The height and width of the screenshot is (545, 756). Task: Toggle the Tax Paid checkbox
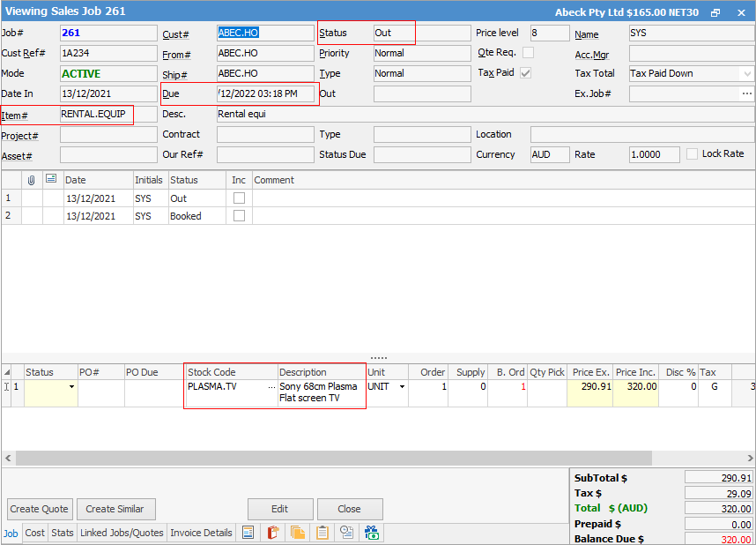pos(526,73)
